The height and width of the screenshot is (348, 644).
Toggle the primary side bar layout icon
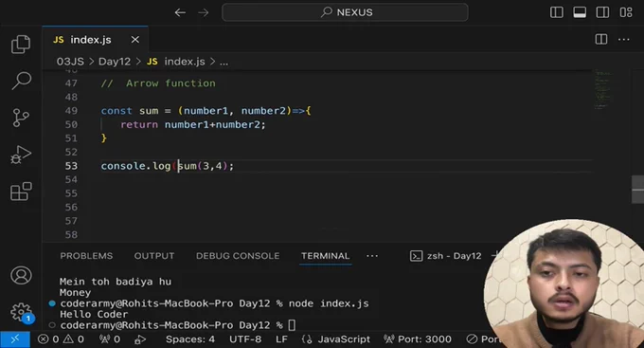[x=557, y=12]
